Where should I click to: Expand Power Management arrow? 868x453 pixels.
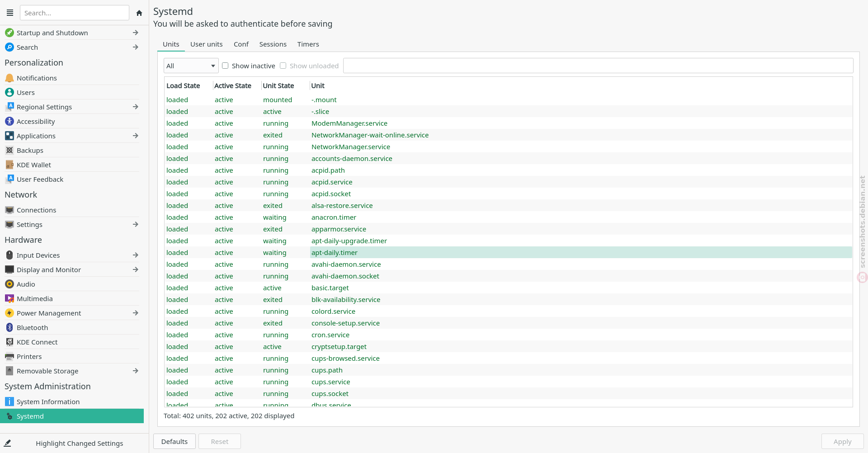[x=136, y=313]
